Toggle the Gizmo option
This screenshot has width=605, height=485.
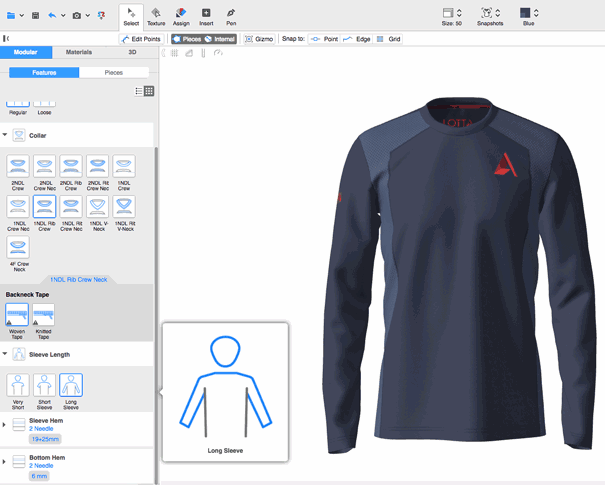(259, 39)
